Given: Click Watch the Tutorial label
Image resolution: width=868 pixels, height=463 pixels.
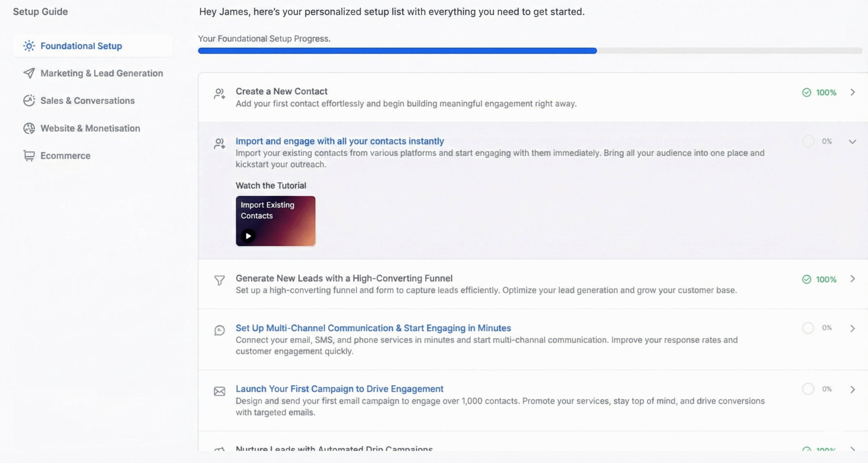Looking at the screenshot, I should click(x=271, y=186).
